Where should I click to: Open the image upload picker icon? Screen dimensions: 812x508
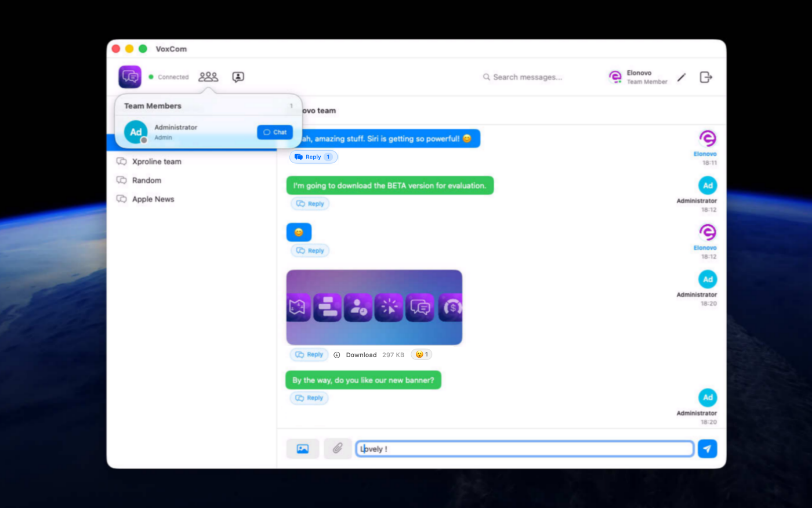tap(303, 449)
